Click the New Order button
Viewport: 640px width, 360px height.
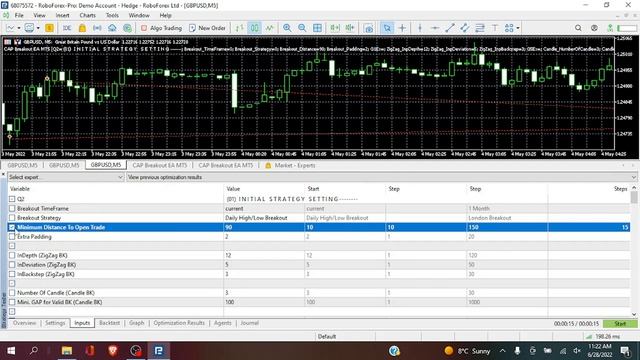(207, 28)
